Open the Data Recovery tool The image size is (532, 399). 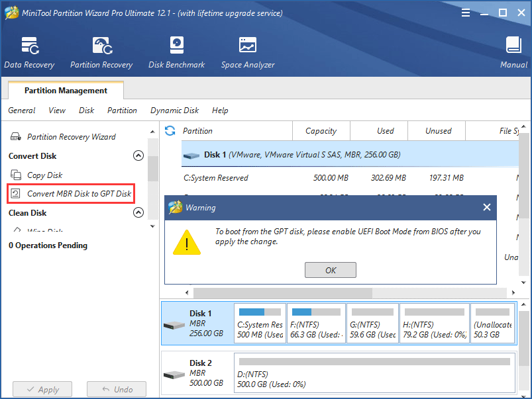tap(29, 52)
